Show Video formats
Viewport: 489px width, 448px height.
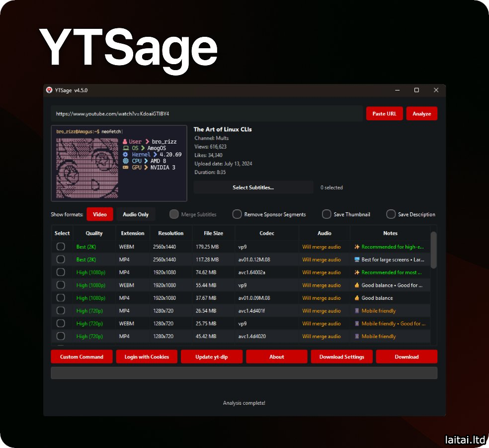coord(100,214)
